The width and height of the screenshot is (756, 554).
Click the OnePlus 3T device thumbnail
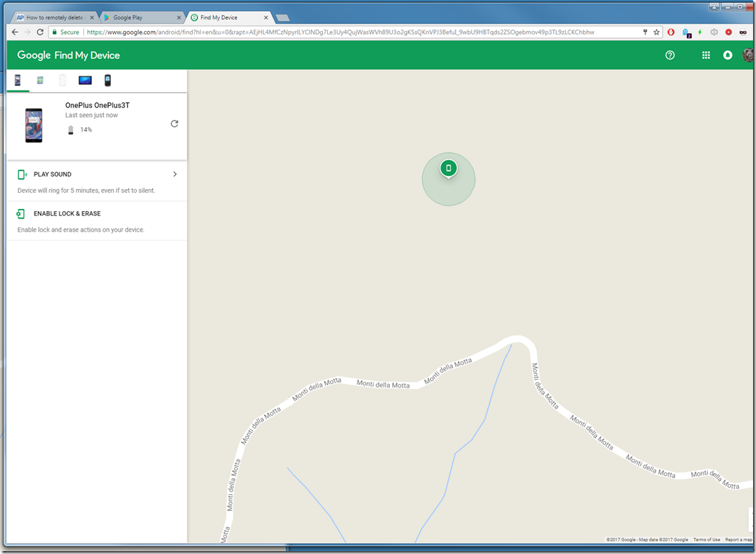coord(34,124)
